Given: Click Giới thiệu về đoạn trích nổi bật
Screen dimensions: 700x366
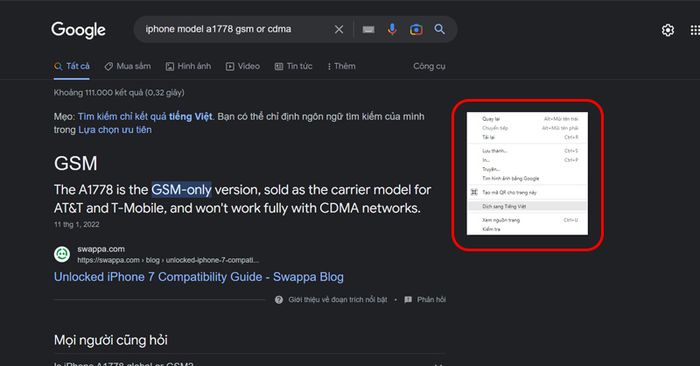Looking at the screenshot, I should click(x=338, y=299).
